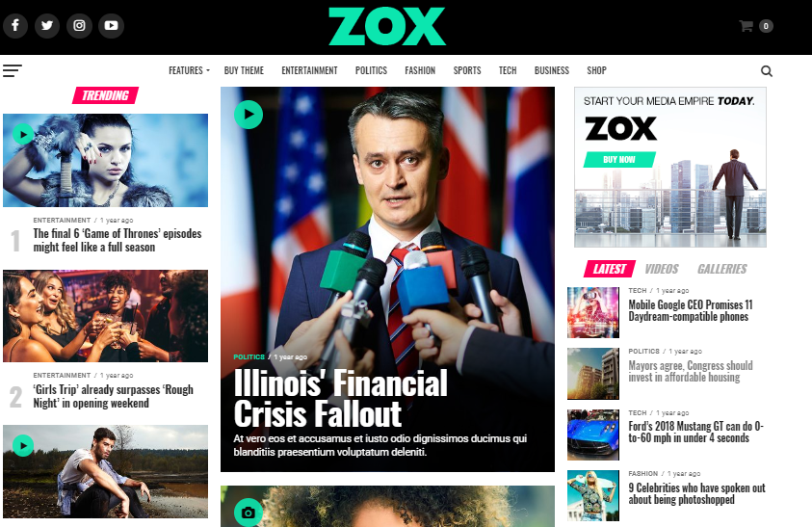
Task: Click the ZOX logo in header
Action: pos(387,26)
